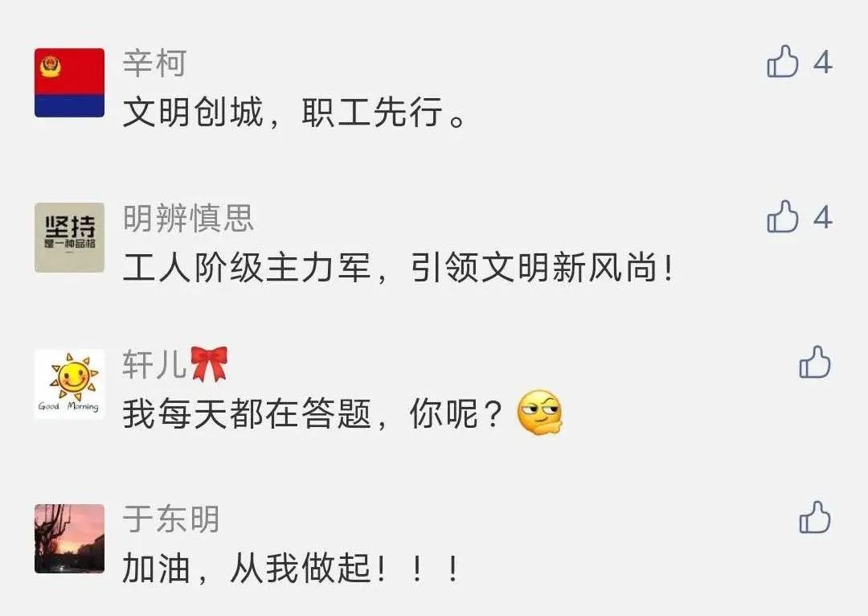Image resolution: width=868 pixels, height=616 pixels.
Task: Tap the comment 加油，从我做起！！！
Action: pos(291,569)
